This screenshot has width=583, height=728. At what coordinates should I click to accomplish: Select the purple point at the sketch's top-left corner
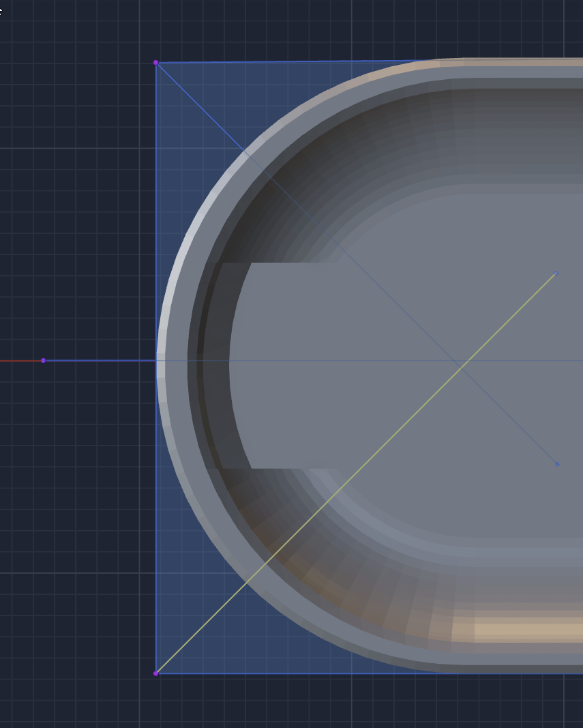[x=156, y=63]
